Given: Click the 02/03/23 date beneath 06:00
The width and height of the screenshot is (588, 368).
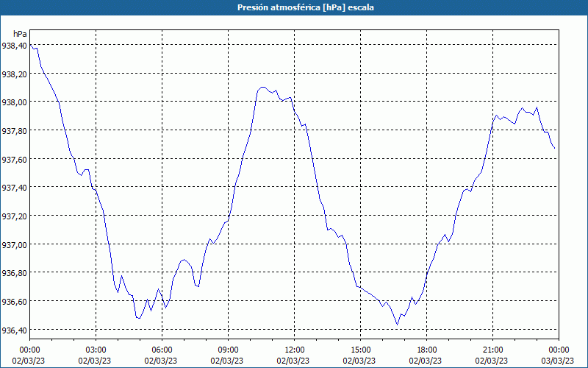Looking at the screenshot, I should pyautogui.click(x=161, y=361).
